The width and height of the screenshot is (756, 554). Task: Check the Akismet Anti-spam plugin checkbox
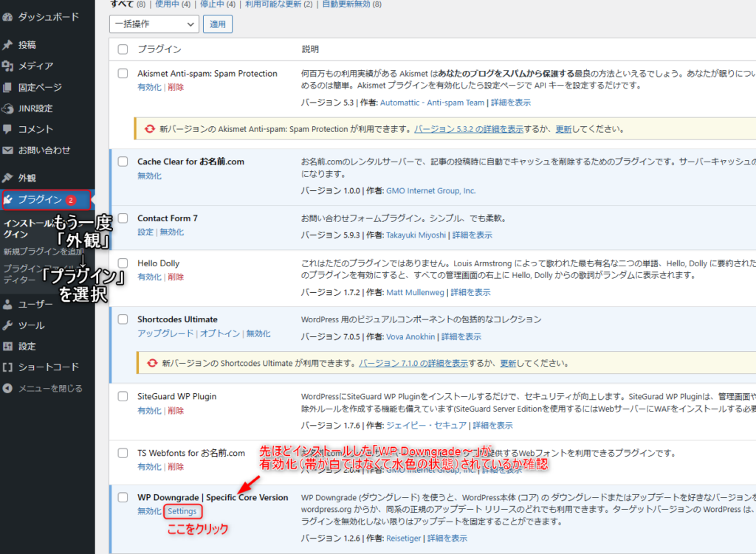[123, 73]
